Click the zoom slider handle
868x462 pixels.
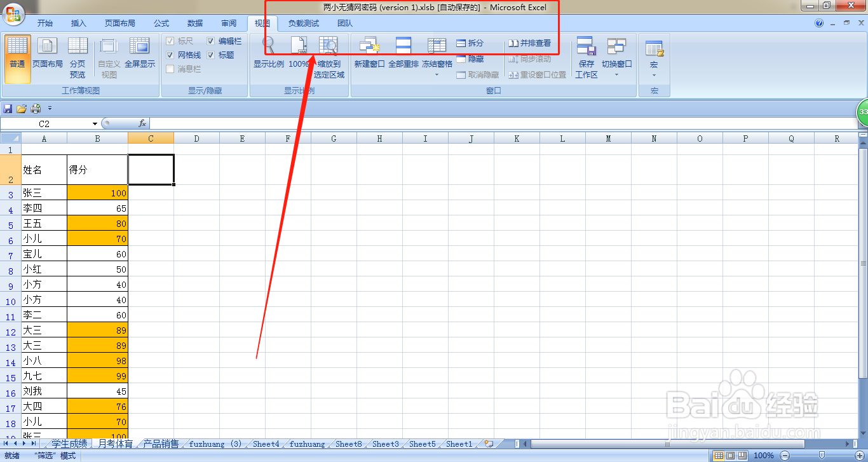[822, 455]
